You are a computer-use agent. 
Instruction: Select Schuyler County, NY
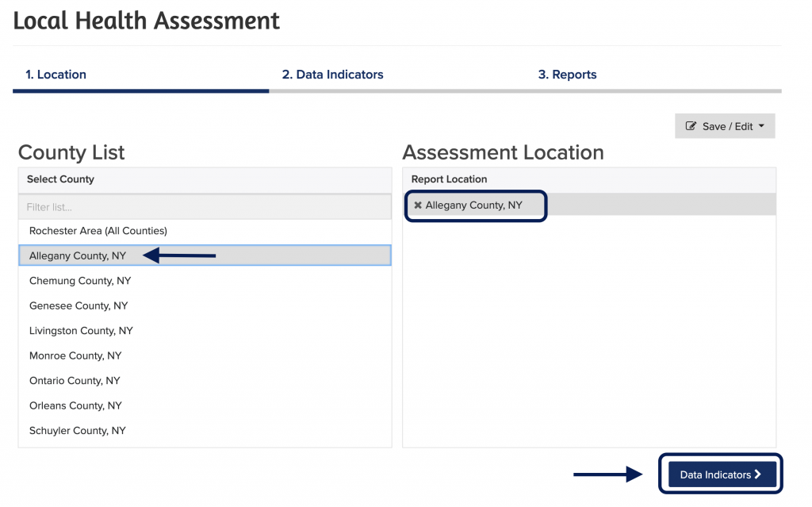pyautogui.click(x=205, y=430)
